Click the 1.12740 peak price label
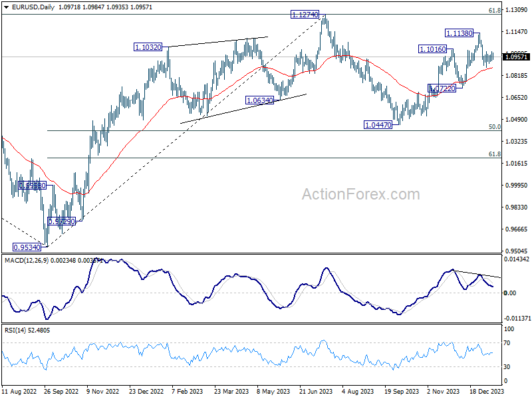Image resolution: width=532 pixels, height=399 pixels. coord(305,15)
